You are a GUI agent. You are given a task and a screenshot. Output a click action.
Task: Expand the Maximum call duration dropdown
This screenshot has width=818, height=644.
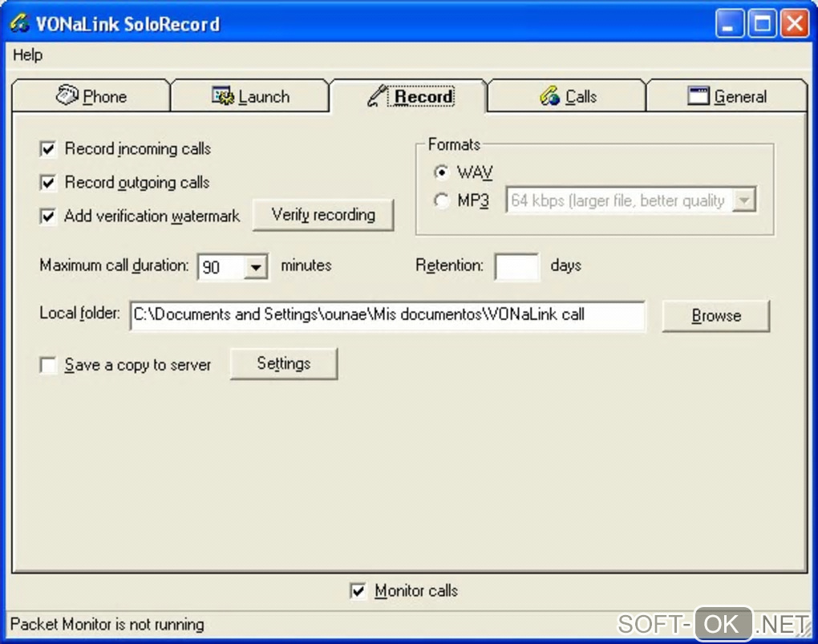(x=256, y=267)
